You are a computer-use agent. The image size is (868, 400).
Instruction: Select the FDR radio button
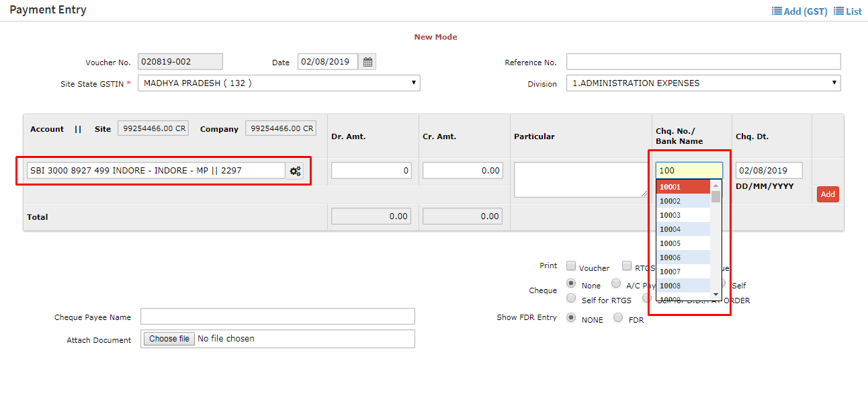[x=618, y=318]
